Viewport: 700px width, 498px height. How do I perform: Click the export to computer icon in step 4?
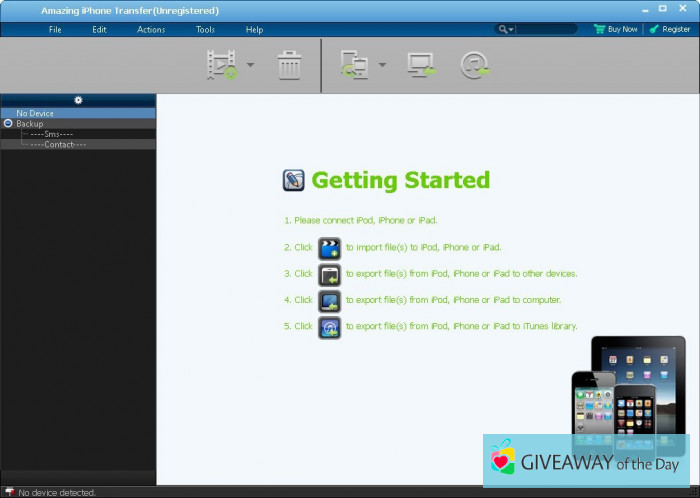(x=329, y=300)
